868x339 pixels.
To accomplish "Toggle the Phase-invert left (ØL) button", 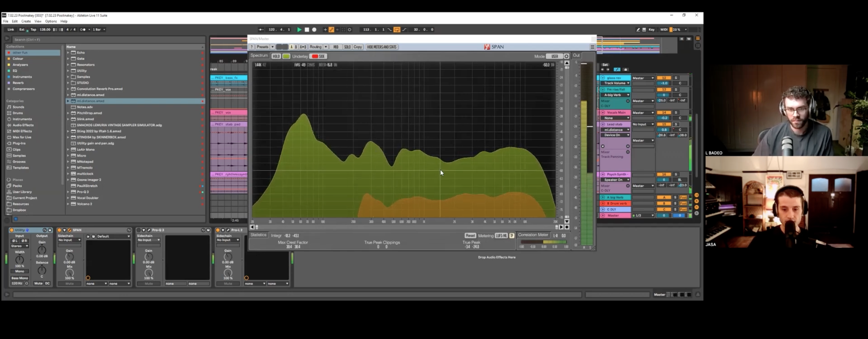I will coord(15,241).
